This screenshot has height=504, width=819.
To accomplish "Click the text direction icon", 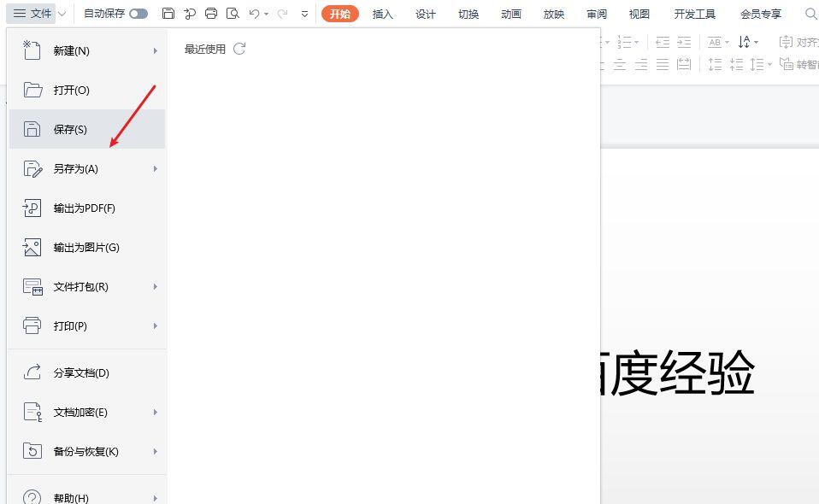I will [745, 42].
